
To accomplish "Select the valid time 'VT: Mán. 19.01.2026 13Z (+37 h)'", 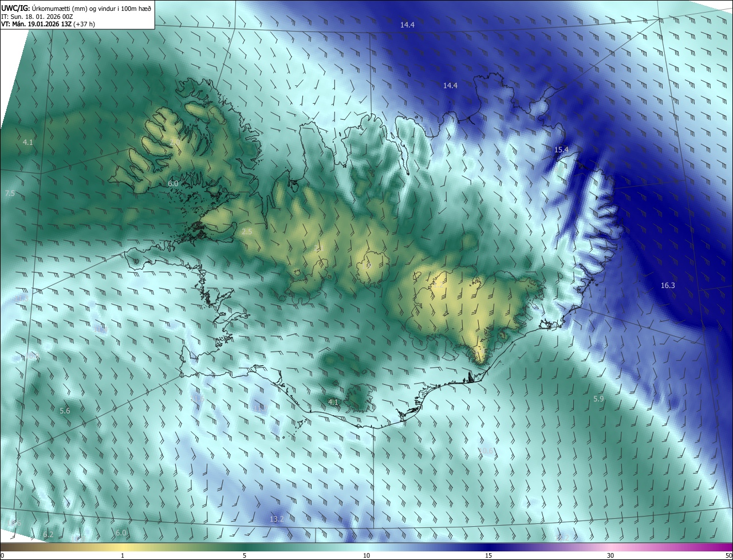I will 48,24.
